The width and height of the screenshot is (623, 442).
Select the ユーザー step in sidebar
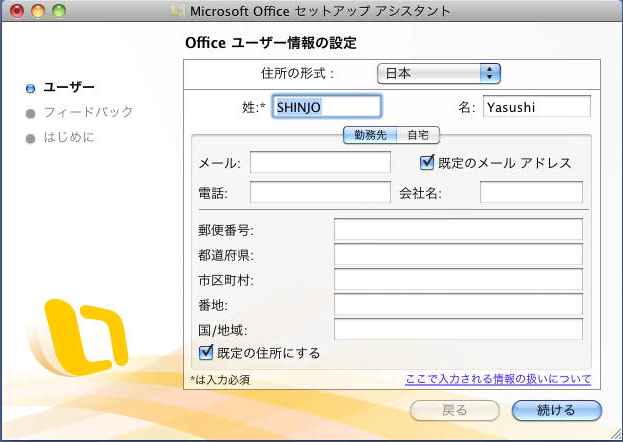(x=69, y=87)
